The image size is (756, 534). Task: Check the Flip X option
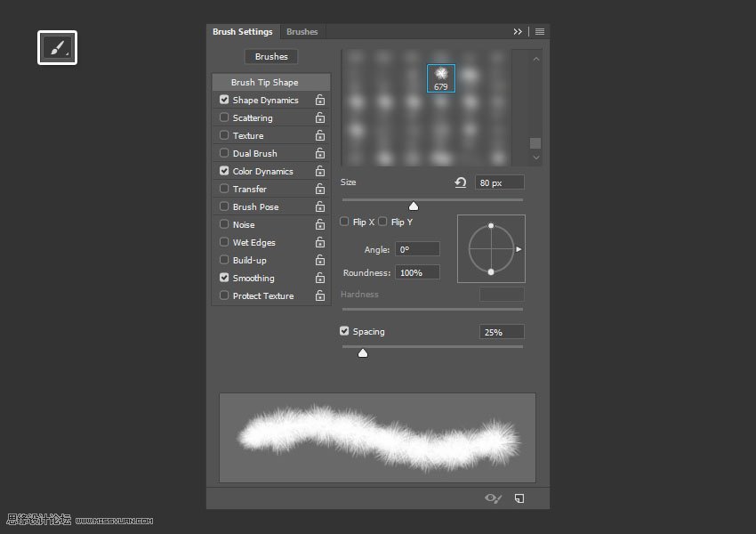pos(345,222)
